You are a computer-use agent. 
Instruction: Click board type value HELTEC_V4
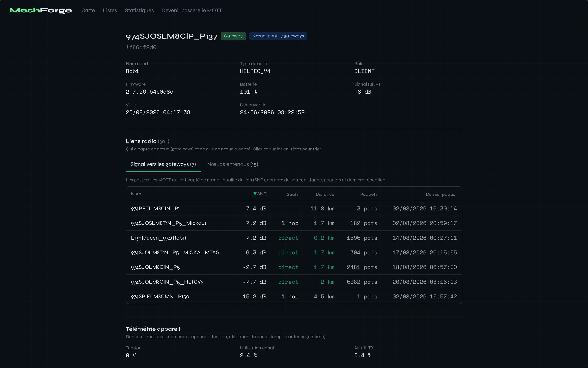coord(255,71)
